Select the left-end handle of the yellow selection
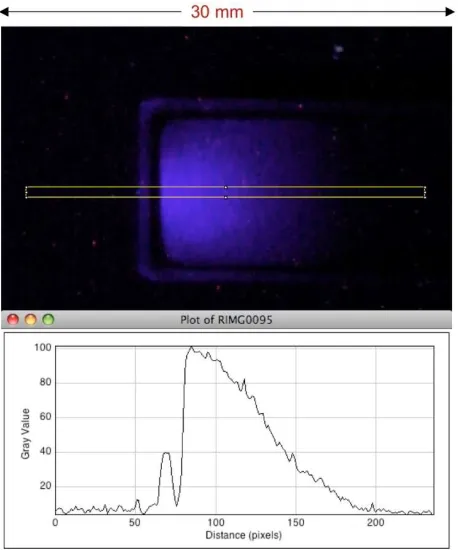The height and width of the screenshot is (550, 458). pos(26,192)
